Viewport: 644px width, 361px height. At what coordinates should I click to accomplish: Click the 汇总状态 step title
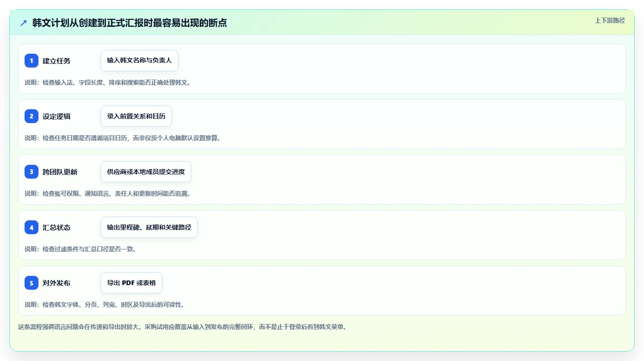pyautogui.click(x=57, y=227)
